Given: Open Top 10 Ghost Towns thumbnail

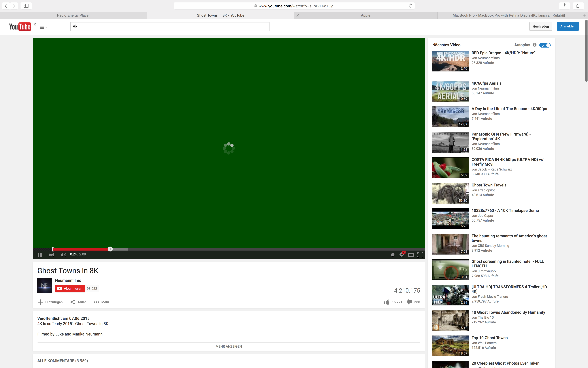Looking at the screenshot, I should (x=451, y=346).
